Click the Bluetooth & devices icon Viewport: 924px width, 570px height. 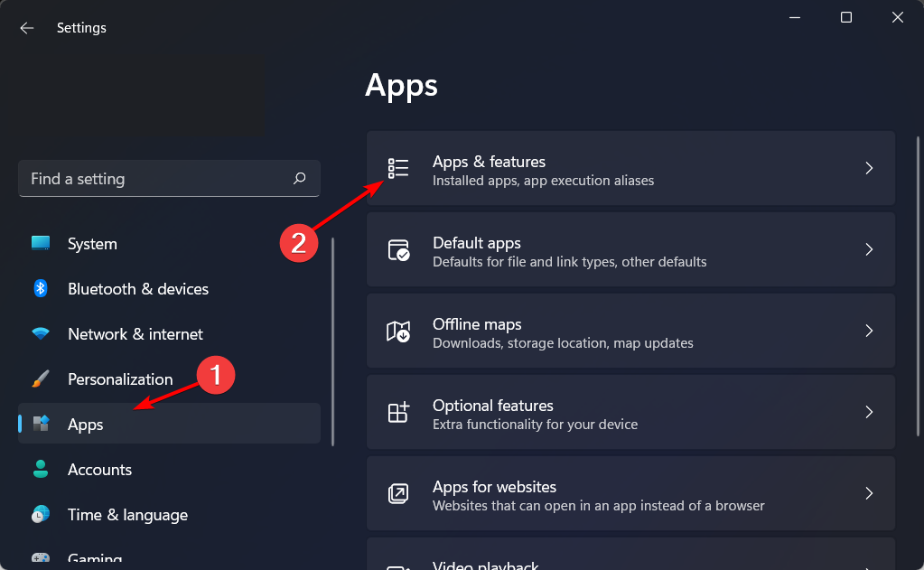pos(41,288)
